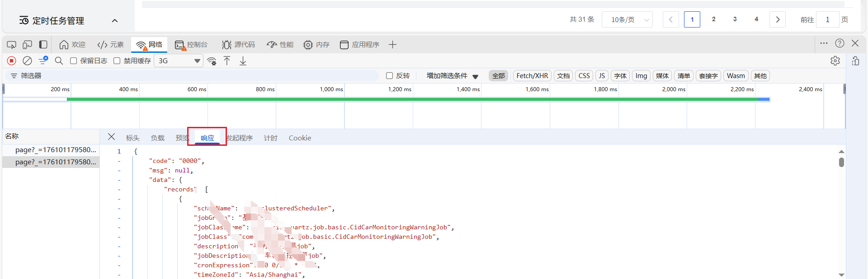
Task: Switch to the 源代码 sources tab
Action: (238, 45)
